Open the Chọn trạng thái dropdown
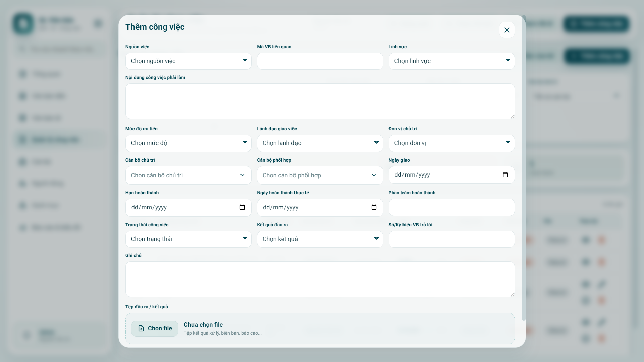This screenshot has height=362, width=644. (188, 239)
